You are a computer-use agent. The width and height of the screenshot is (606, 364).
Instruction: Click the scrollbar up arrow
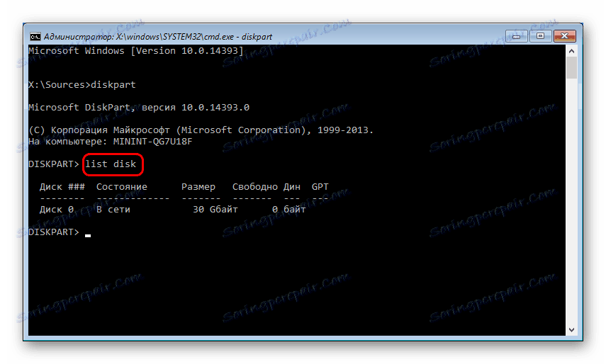[x=571, y=51]
